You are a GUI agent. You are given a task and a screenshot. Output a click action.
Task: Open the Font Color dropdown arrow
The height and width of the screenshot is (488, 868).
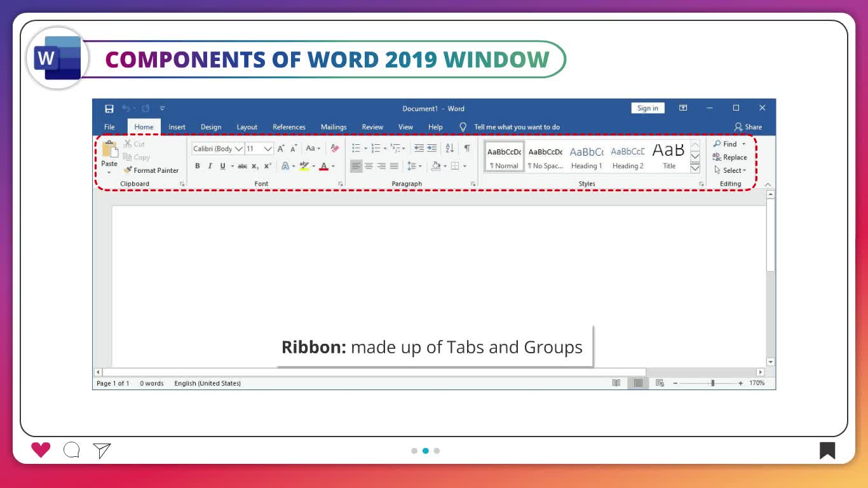pos(333,166)
